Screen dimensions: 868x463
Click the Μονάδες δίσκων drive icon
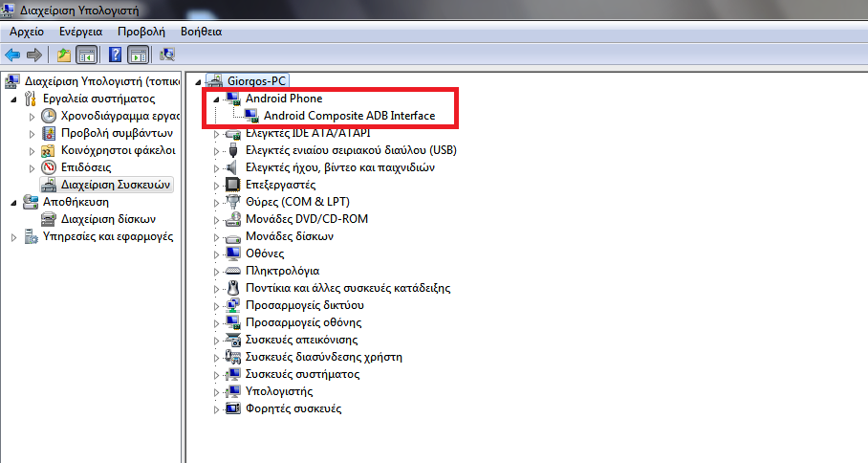pos(233,238)
